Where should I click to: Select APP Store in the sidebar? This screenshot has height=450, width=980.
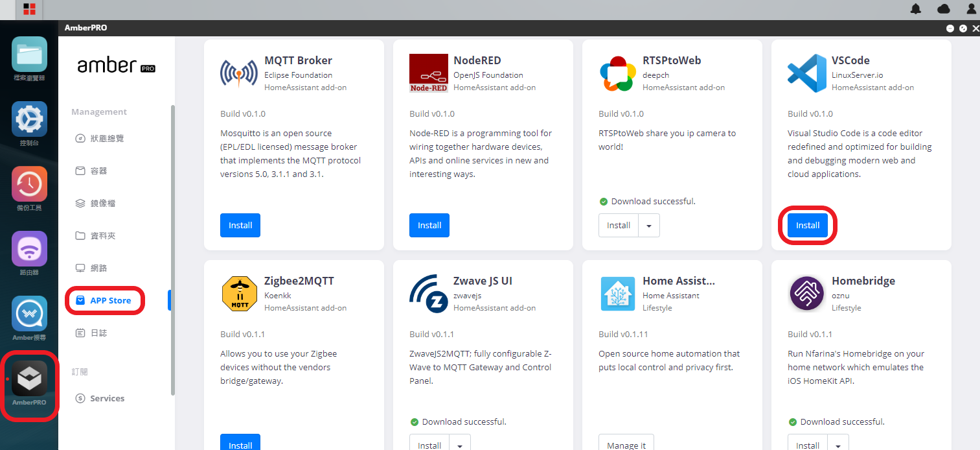104,301
